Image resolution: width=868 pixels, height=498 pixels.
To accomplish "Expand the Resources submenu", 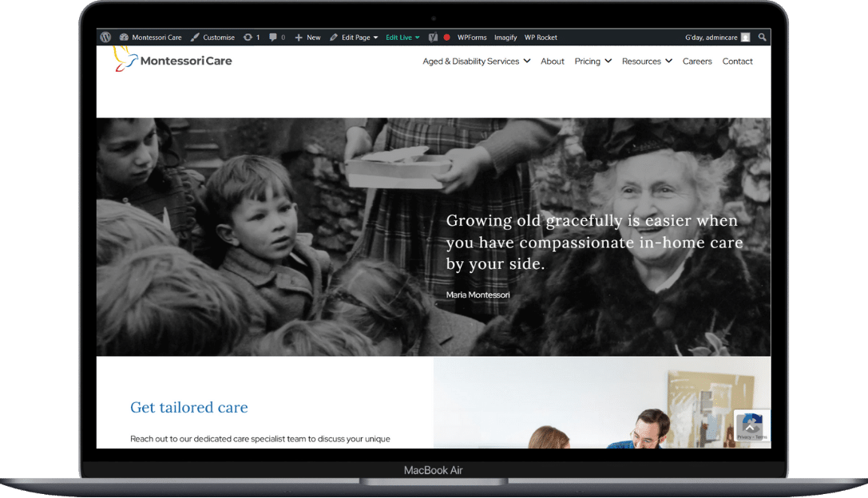I will pos(647,61).
